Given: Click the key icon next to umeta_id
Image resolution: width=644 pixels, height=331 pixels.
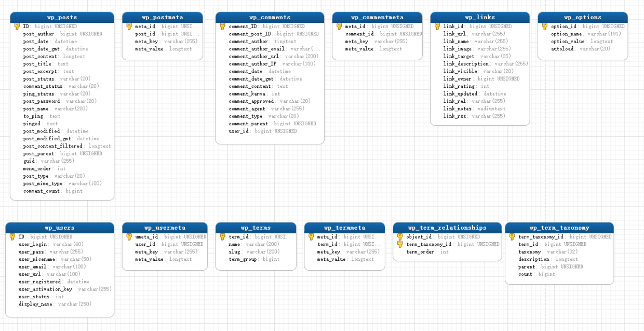Looking at the screenshot, I should (129, 237).
